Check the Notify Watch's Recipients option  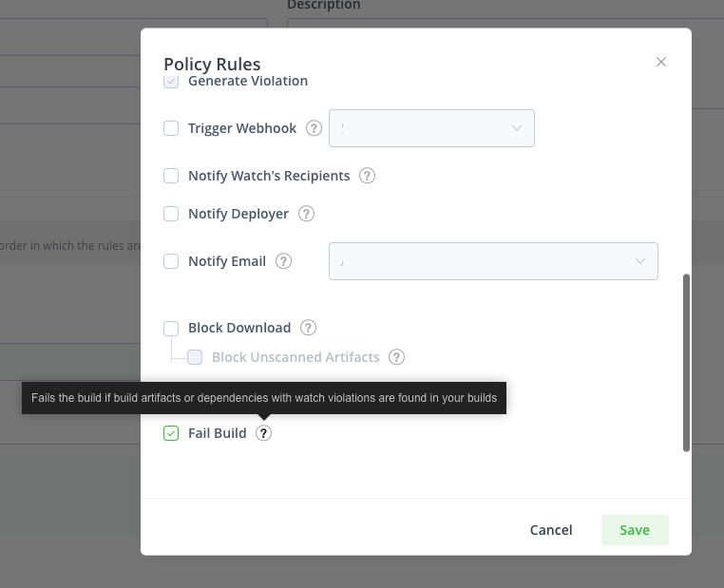pos(171,176)
